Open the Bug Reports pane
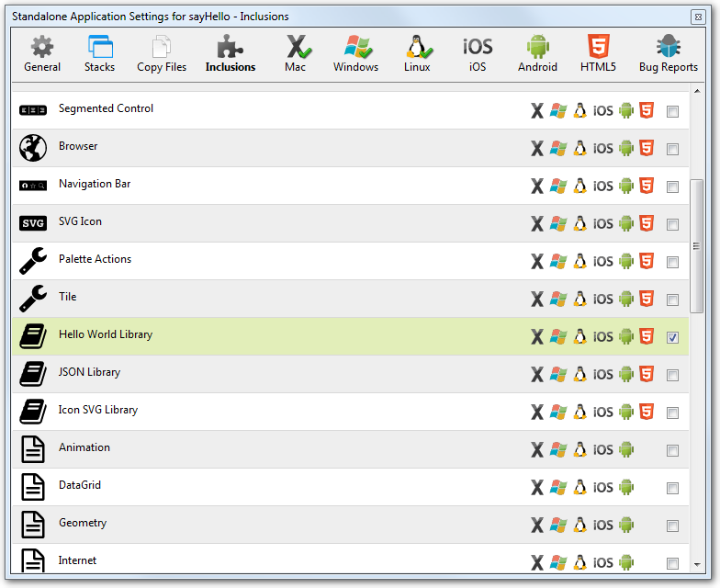Screen dimensions: 720x588 click(x=668, y=53)
